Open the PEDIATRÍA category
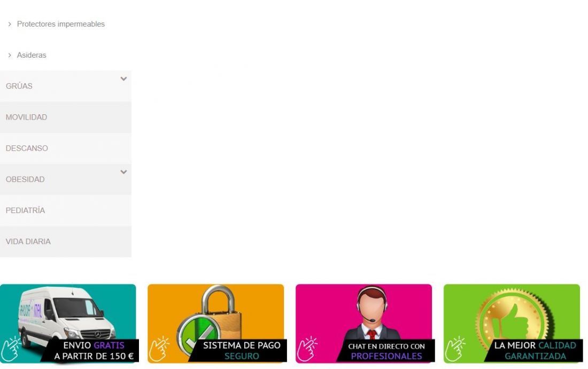Viewport: 588px width, 369px height. click(66, 210)
